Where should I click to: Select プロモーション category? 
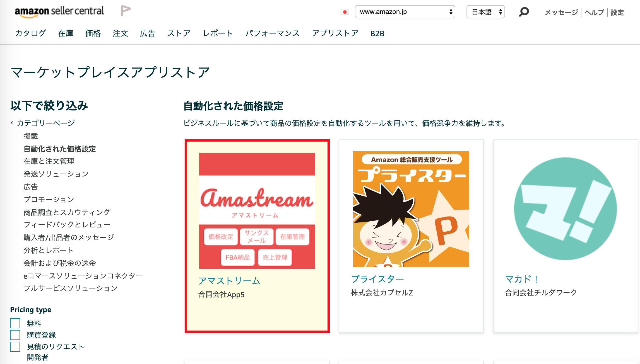coord(49,199)
